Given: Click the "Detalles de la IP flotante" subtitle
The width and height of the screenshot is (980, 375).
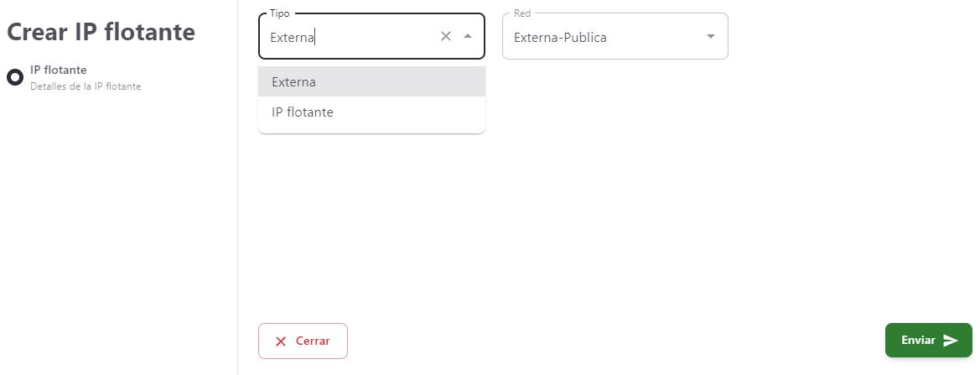Looking at the screenshot, I should 86,86.
